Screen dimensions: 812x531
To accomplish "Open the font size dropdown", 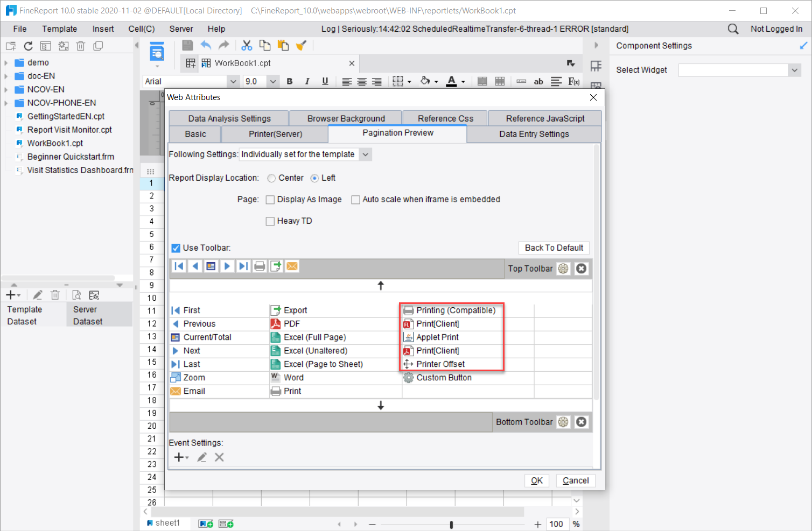I will pos(273,81).
